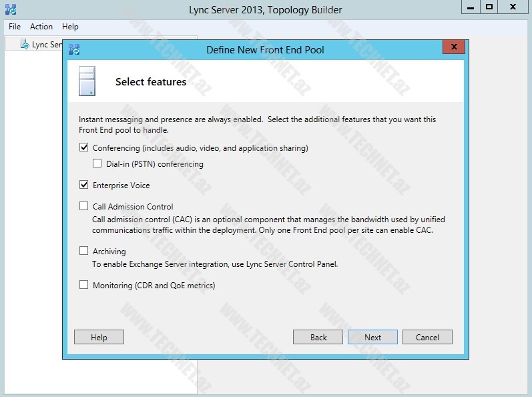Go to previous step with Back button
532x397 pixels.
point(318,337)
